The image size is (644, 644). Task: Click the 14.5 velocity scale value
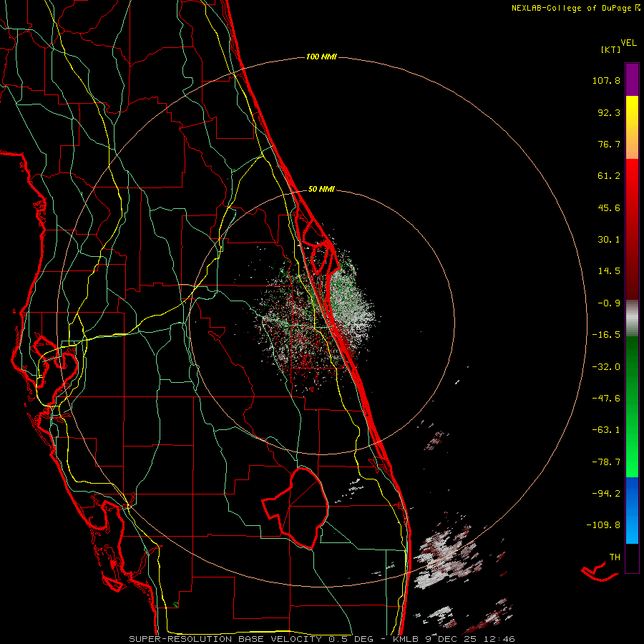[x=609, y=271]
